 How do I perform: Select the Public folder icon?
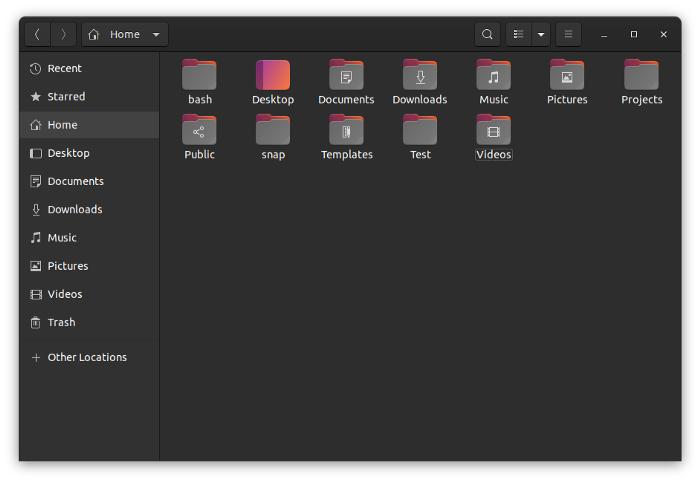199,130
